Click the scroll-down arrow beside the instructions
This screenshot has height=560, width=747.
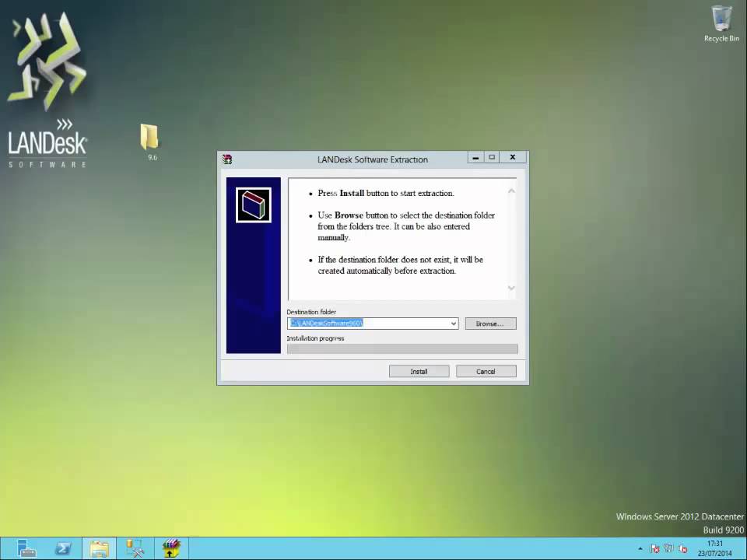(510, 289)
